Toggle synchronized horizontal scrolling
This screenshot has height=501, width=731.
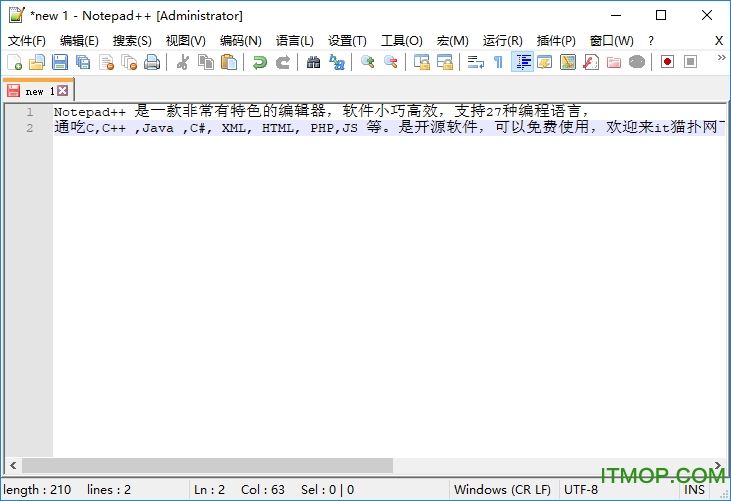point(445,62)
